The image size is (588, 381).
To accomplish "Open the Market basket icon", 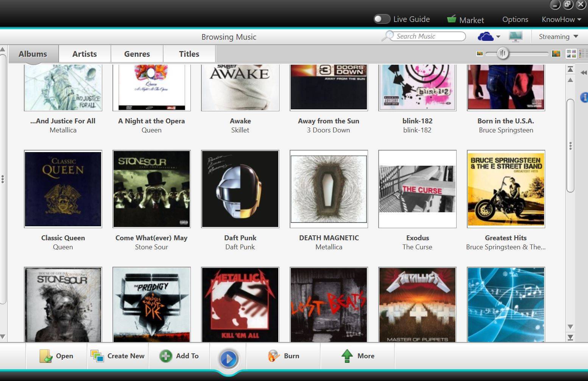I will click(451, 19).
